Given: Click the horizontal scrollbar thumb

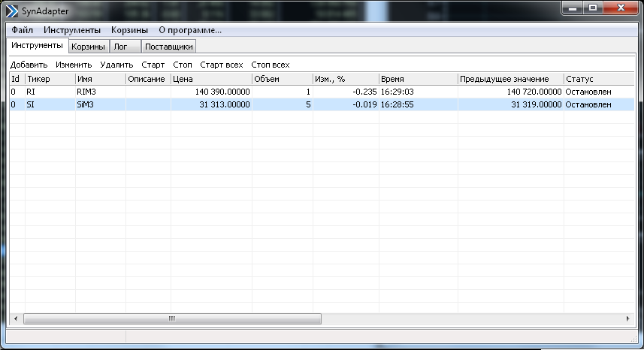Looking at the screenshot, I should (x=172, y=318).
